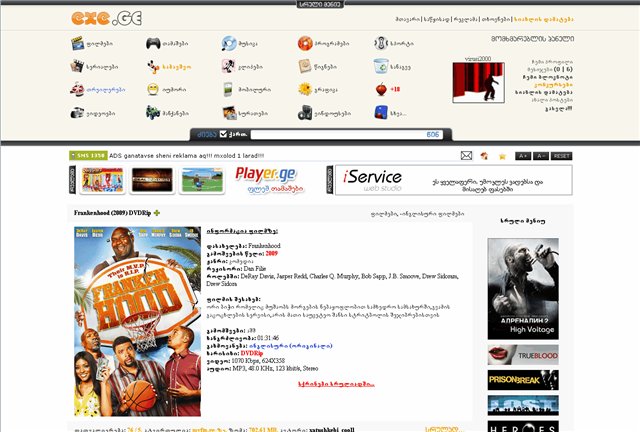This screenshot has height=432, width=640.
Task: Click the red underlined link under the movie details
Action: pyautogui.click(x=336, y=384)
